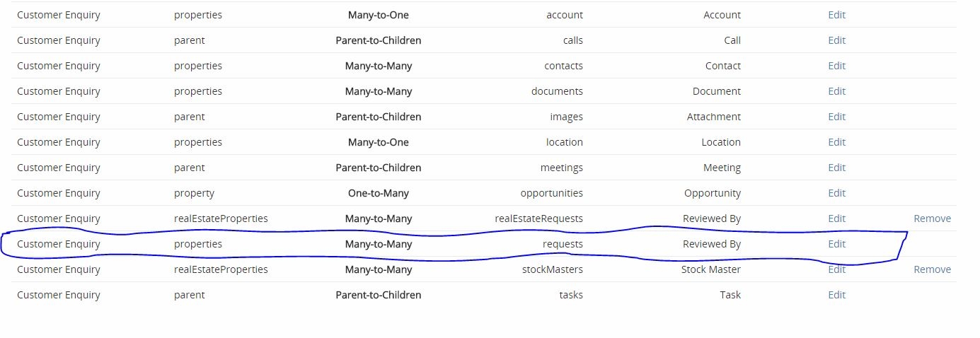
Task: Edit the tasks relationship row
Action: click(x=836, y=295)
